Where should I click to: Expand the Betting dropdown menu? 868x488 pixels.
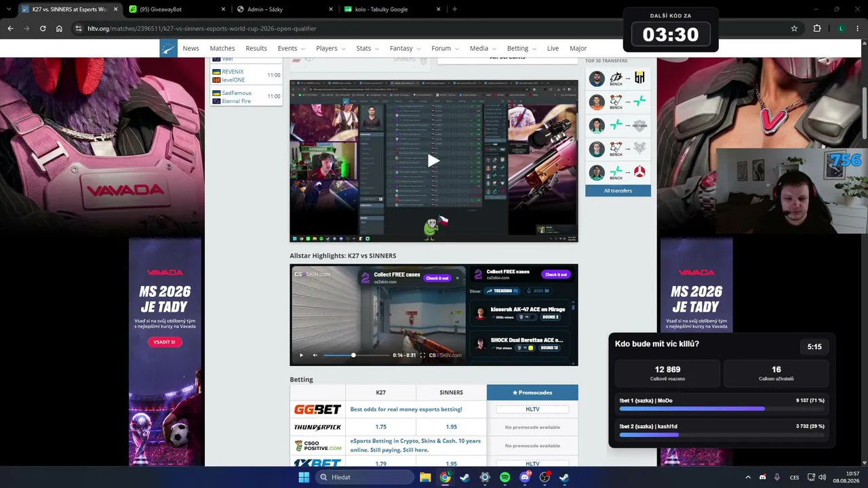tap(521, 48)
